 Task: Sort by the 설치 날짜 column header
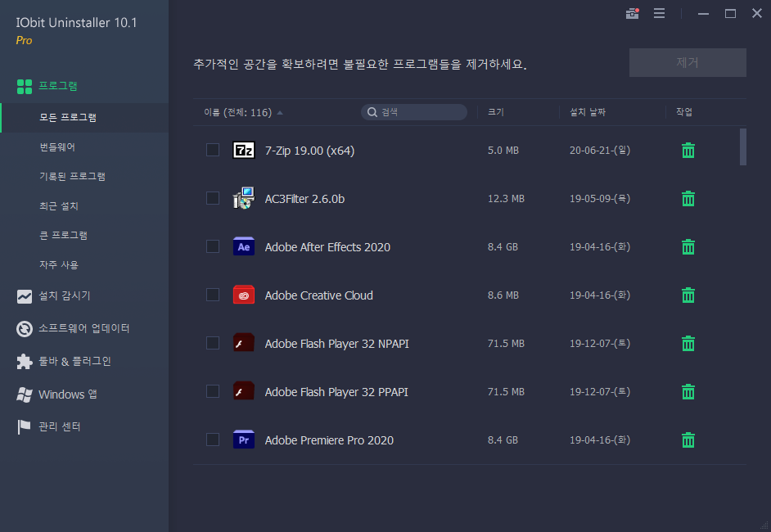point(588,112)
